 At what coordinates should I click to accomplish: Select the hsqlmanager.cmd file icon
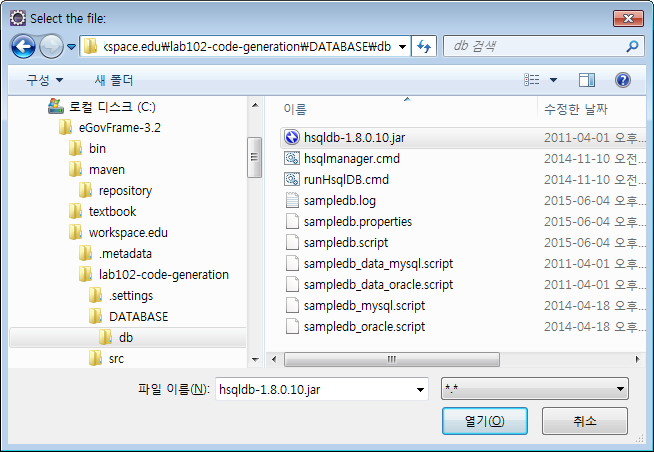pos(292,159)
